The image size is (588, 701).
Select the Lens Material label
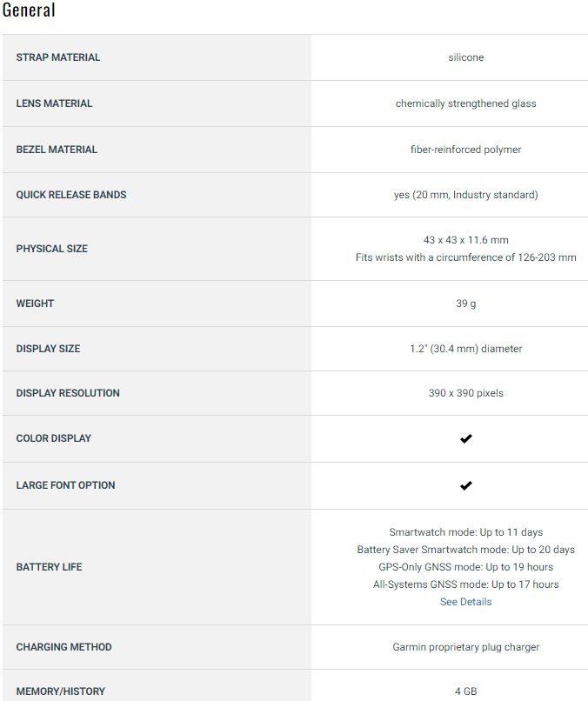click(54, 103)
